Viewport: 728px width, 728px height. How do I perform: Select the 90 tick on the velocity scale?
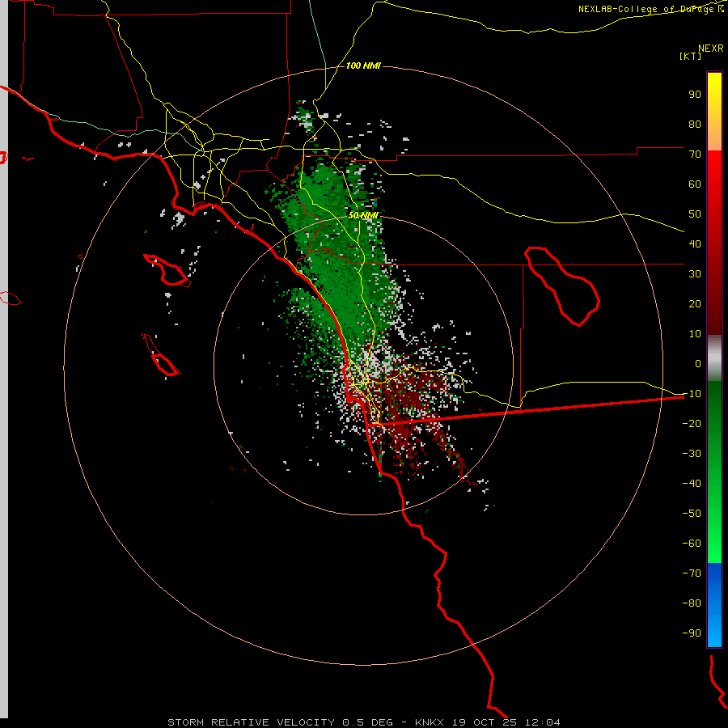click(x=695, y=95)
